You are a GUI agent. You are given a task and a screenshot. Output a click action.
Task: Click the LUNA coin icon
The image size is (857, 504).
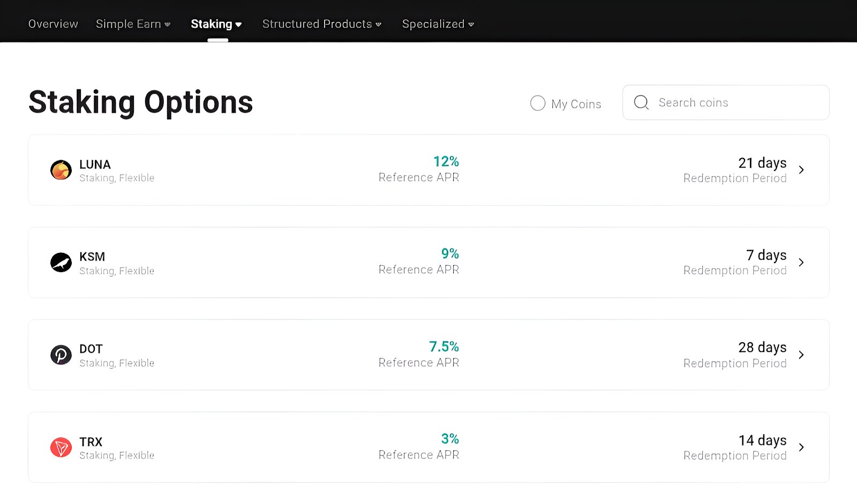coord(61,170)
